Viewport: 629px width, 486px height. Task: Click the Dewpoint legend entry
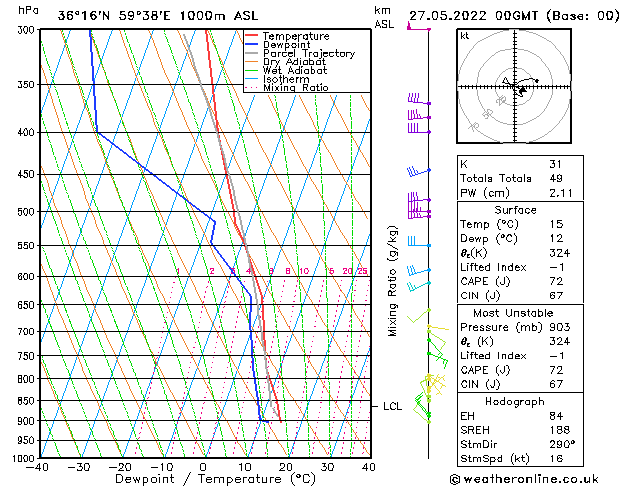point(286,45)
